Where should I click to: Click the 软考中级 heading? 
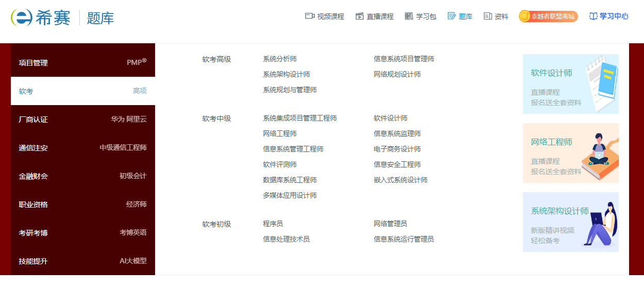click(x=216, y=119)
